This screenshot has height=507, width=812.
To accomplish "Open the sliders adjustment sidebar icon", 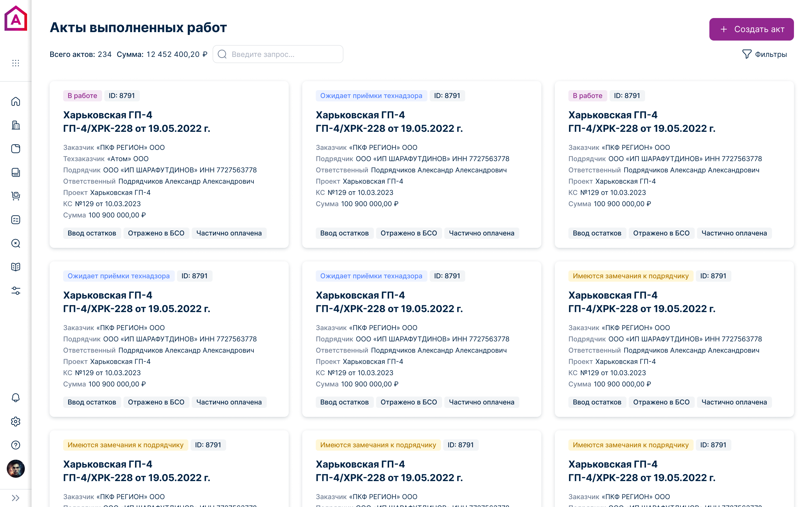I will 16,291.
